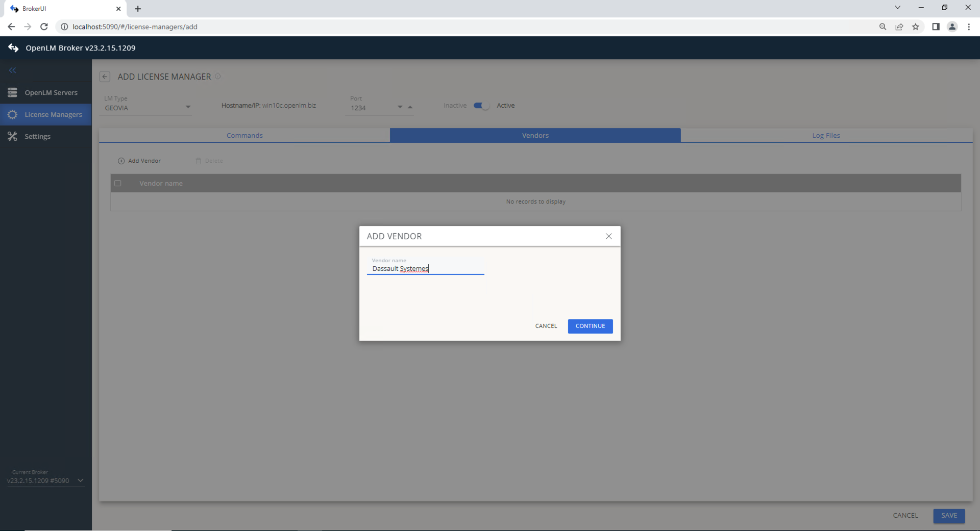Viewport: 980px width, 531px height.
Task: Open the Port dropdown
Action: (x=399, y=107)
